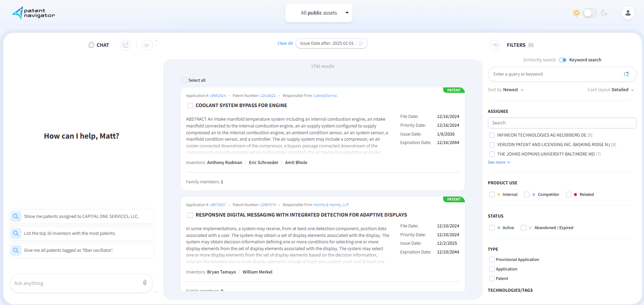Run AI search with the magnifier icon
The height and width of the screenshot is (305, 644).
pyautogui.click(x=627, y=74)
